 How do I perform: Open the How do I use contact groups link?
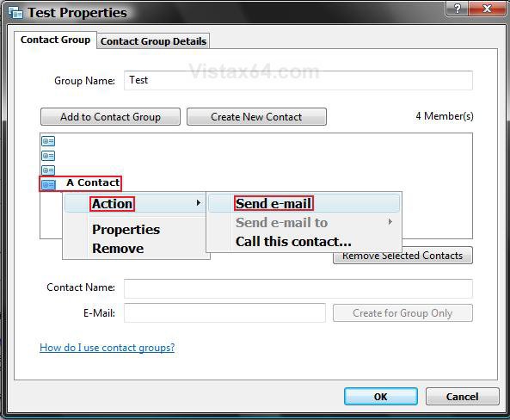(x=107, y=348)
